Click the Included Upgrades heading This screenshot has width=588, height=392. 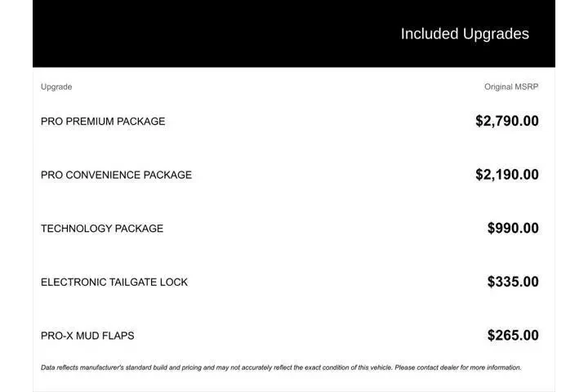coord(464,33)
